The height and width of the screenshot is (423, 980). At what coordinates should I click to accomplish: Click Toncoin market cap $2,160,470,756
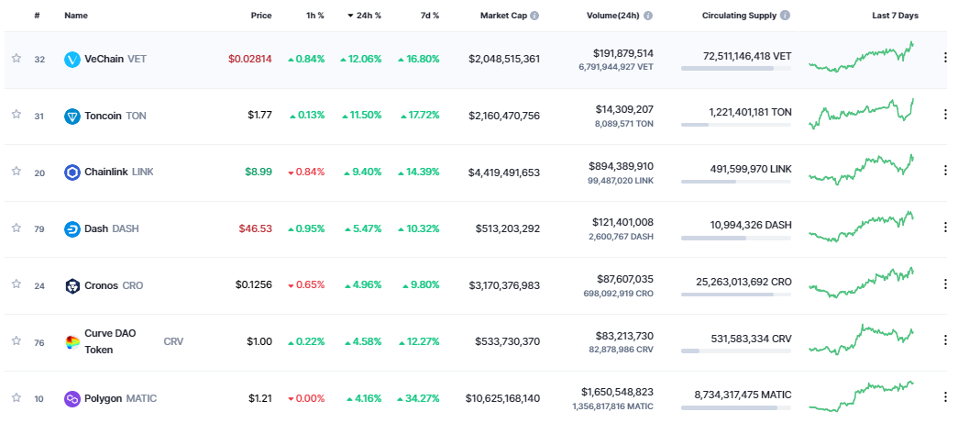click(503, 115)
